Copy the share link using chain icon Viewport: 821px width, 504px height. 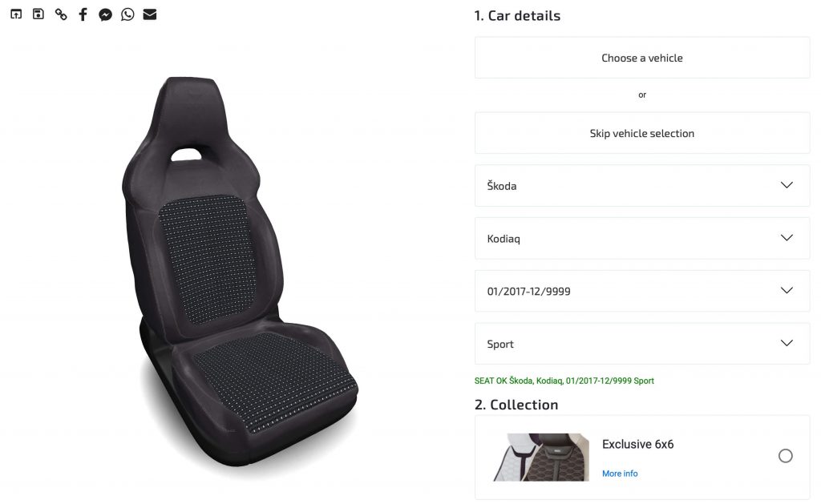(61, 14)
